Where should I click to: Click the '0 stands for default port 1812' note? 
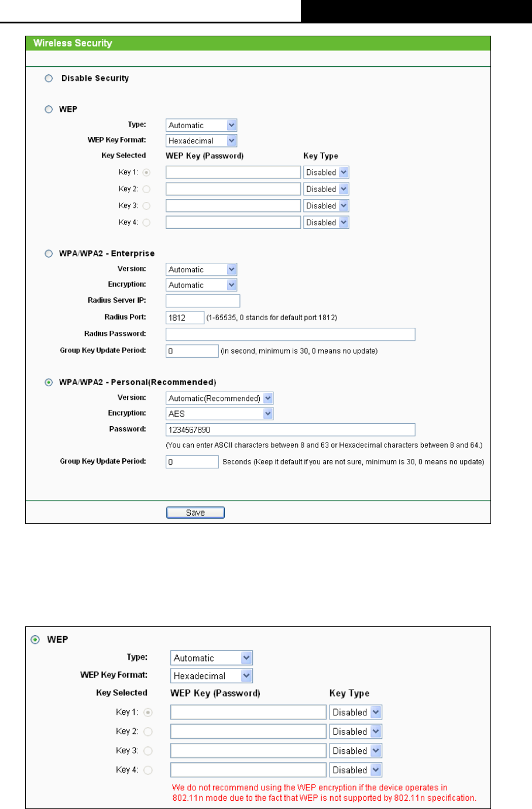(272, 318)
